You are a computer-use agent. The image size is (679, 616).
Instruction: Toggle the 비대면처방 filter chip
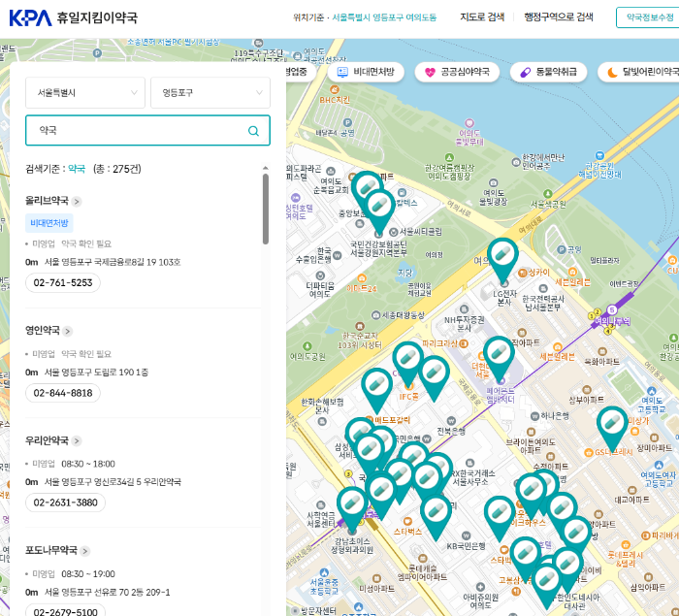366,72
